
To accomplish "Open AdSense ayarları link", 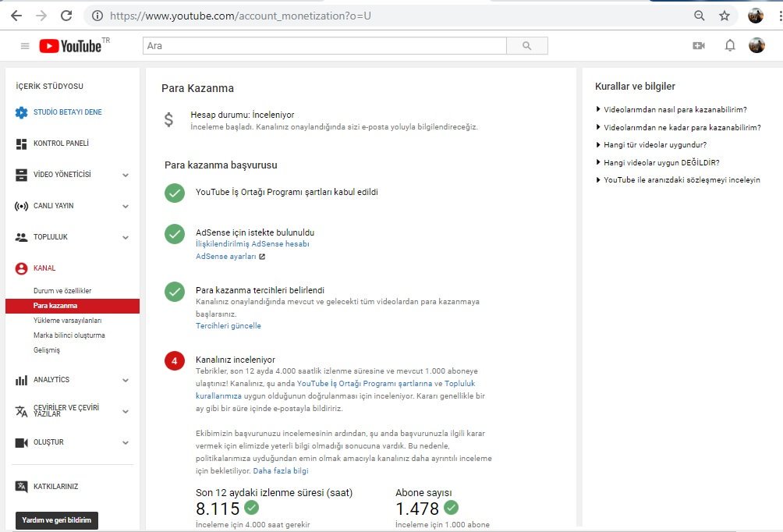I will tap(225, 257).
